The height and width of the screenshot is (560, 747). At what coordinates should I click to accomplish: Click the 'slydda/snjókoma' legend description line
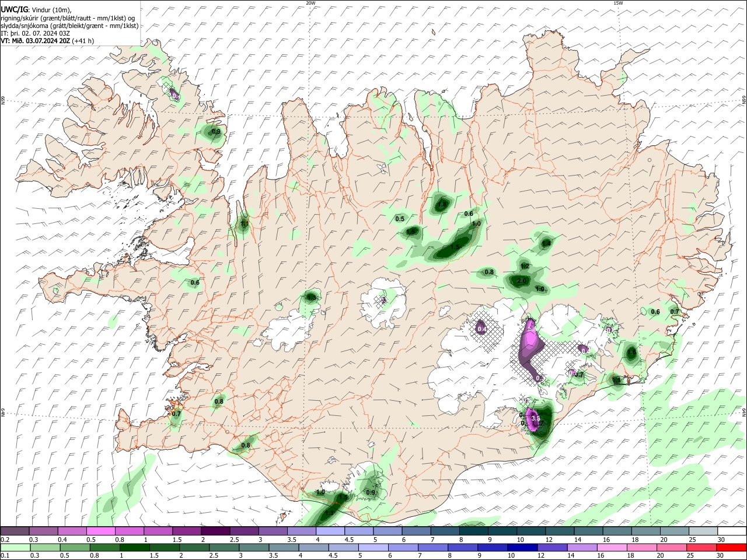69,26
